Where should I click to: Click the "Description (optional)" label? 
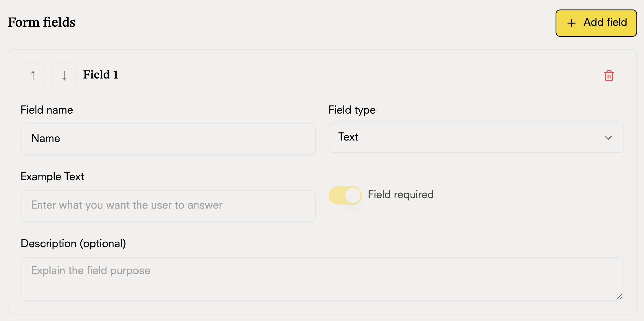tap(73, 244)
